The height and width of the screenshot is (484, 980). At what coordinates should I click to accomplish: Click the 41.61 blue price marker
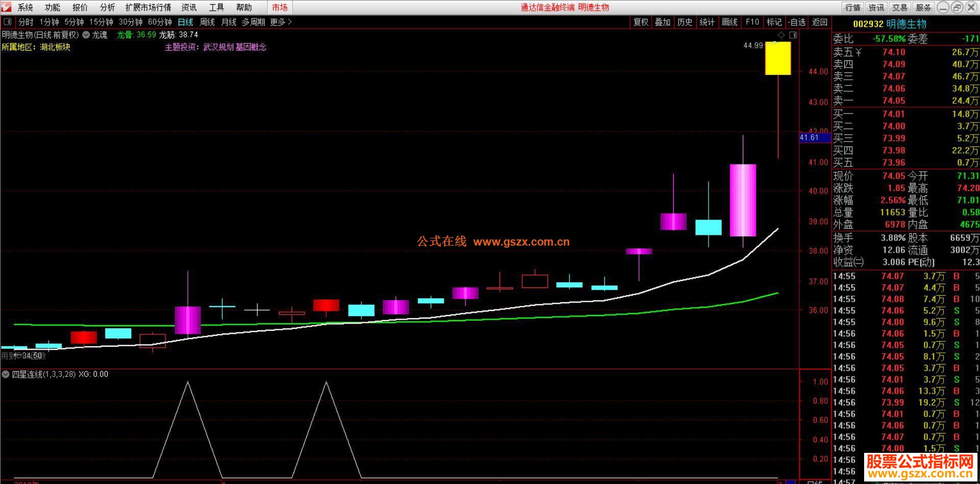point(814,137)
